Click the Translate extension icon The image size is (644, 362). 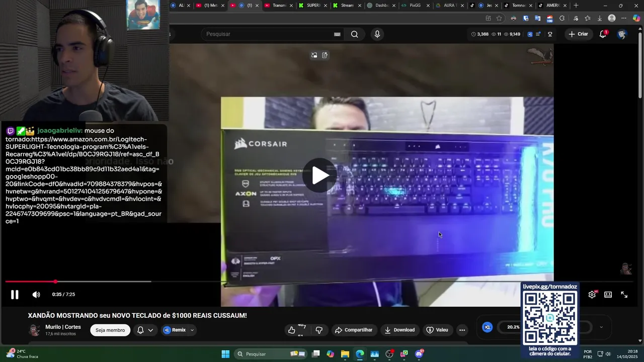pyautogui.click(x=537, y=18)
